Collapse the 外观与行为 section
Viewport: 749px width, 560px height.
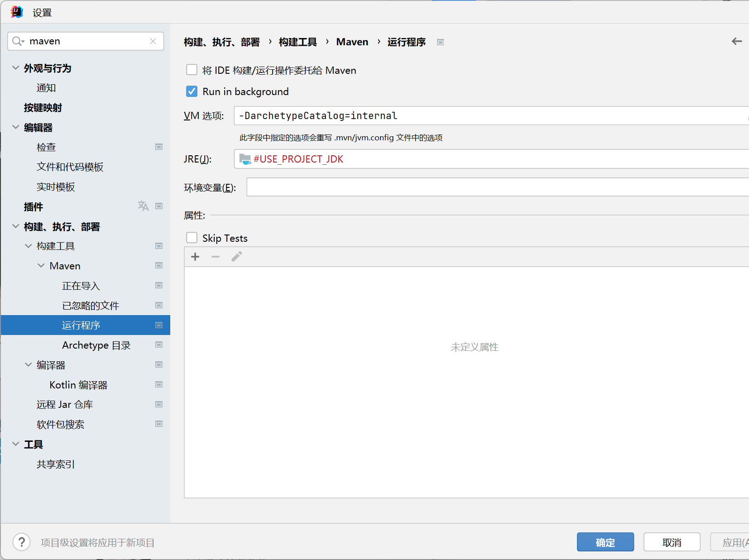[16, 68]
